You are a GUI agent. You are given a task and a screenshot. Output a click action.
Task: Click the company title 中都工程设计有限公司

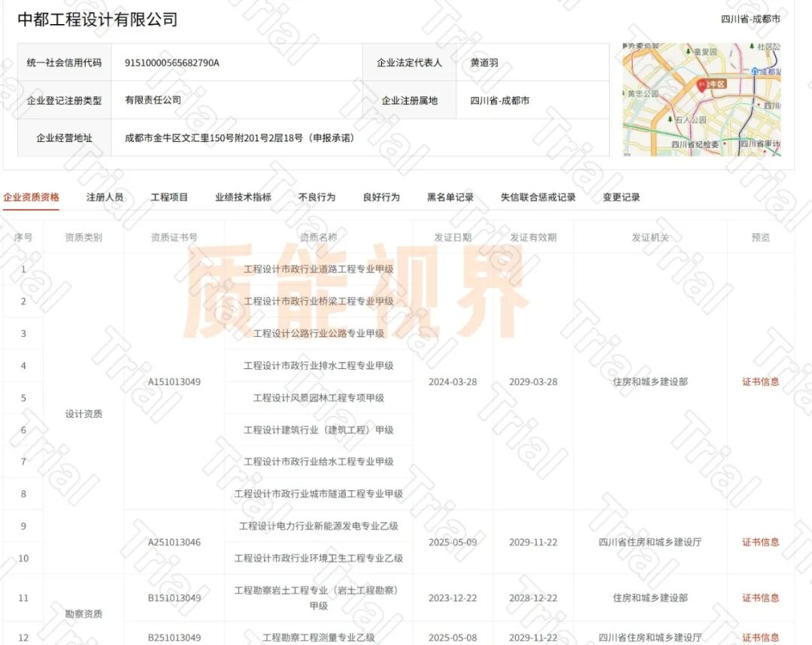pos(98,20)
